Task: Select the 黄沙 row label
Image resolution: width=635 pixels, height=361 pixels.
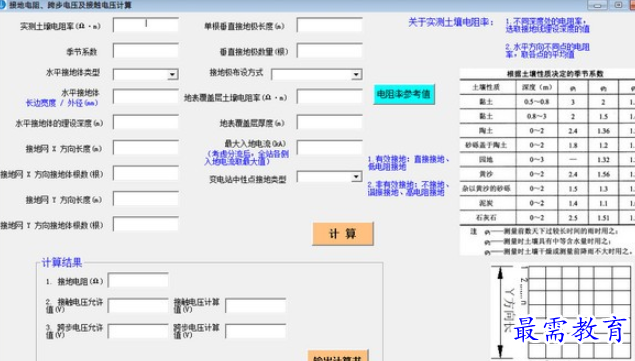Action: coord(486,174)
